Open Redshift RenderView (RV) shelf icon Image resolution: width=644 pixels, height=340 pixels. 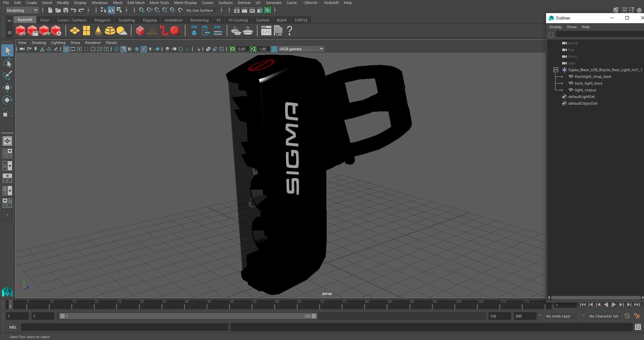coord(20,31)
